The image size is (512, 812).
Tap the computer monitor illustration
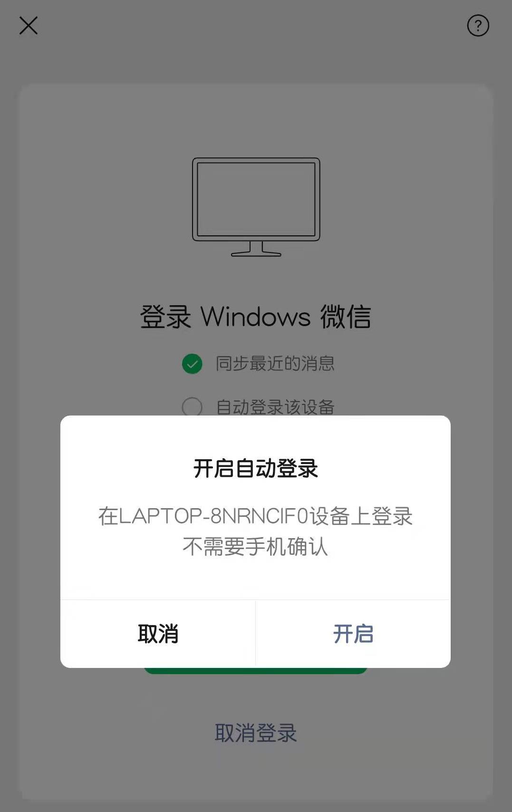tap(256, 207)
